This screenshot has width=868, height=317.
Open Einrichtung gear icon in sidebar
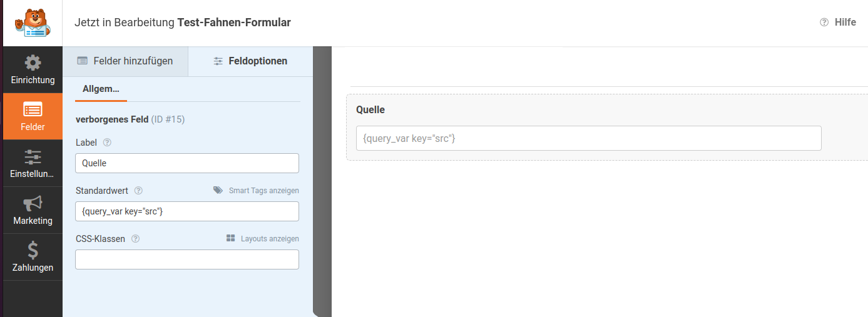coord(33,63)
